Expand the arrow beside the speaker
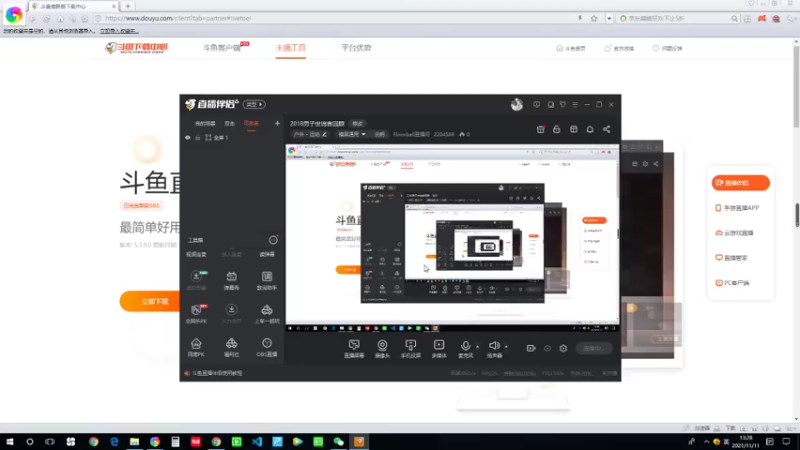The image size is (800, 450). point(506,347)
